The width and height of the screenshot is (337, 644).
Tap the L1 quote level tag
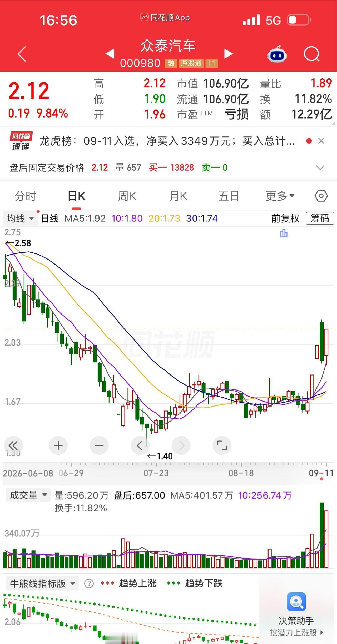pos(212,63)
